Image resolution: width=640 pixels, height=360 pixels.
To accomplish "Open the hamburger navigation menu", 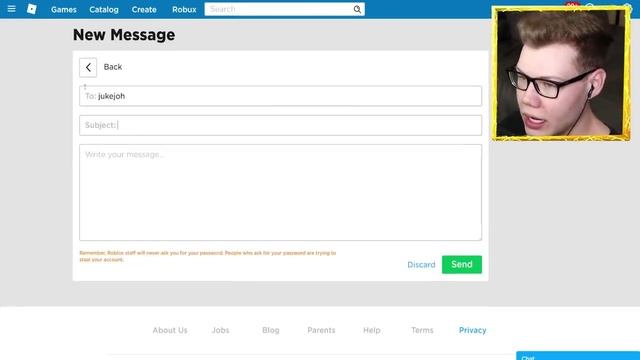I will (x=11, y=9).
